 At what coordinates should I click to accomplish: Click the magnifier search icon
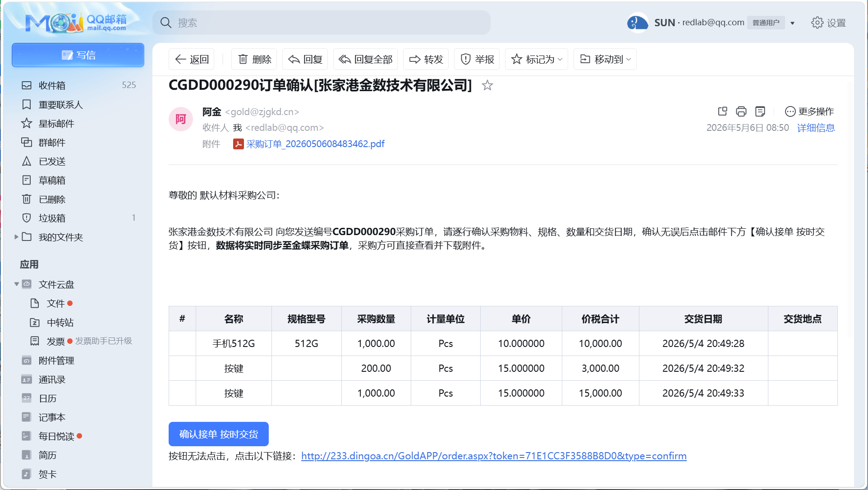(x=166, y=23)
